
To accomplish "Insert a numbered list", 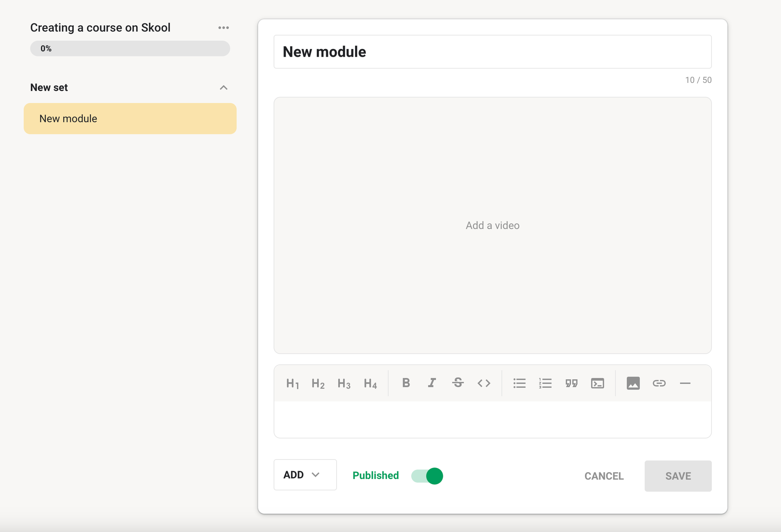I will [545, 383].
